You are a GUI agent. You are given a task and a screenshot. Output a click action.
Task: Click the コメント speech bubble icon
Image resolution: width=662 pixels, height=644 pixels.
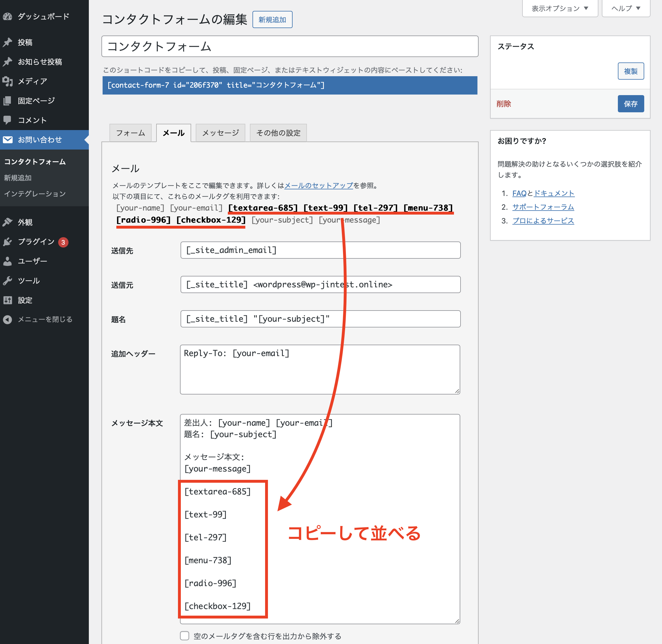pos(7,120)
